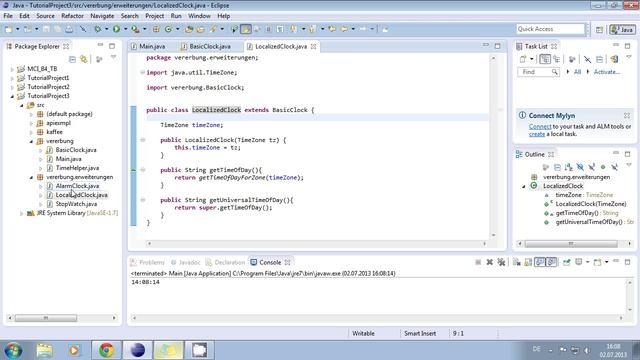Toggle Sort alphabetically in Outline
Viewport: 640px width, 360px height.
click(569, 167)
